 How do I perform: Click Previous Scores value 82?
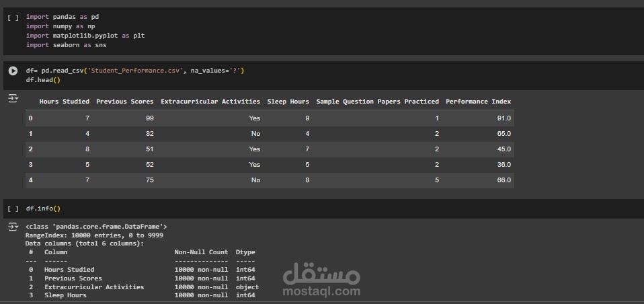click(149, 134)
